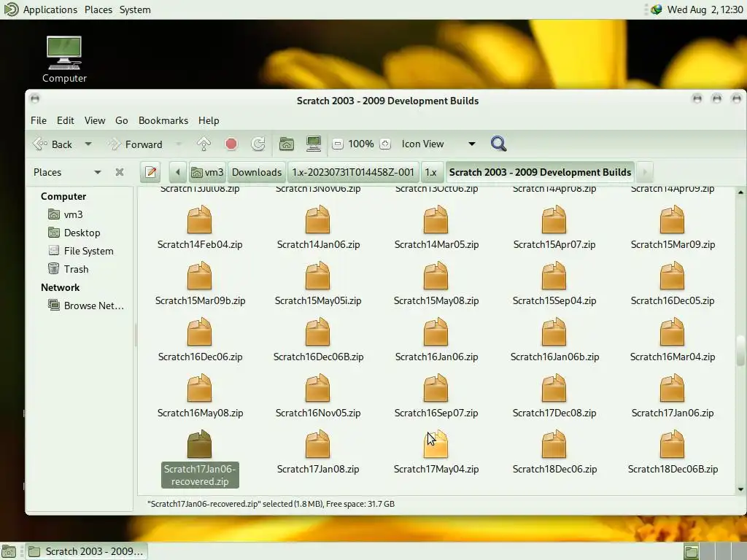Stop loading with the red stop icon
Image resolution: width=747 pixels, height=560 pixels.
coord(231,144)
